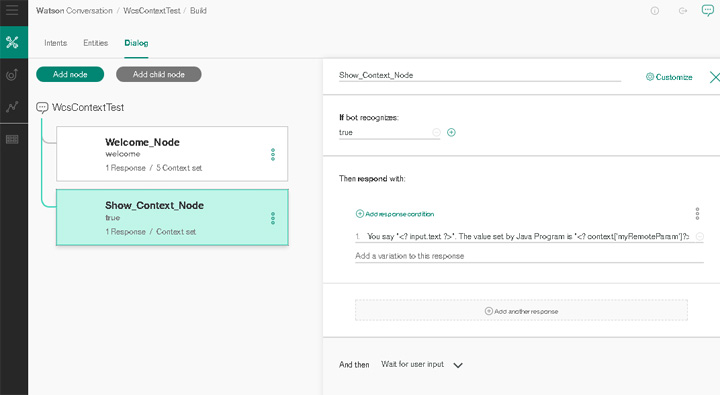Open the Try it out chat icon
This screenshot has height=395, width=720.
(x=708, y=10)
